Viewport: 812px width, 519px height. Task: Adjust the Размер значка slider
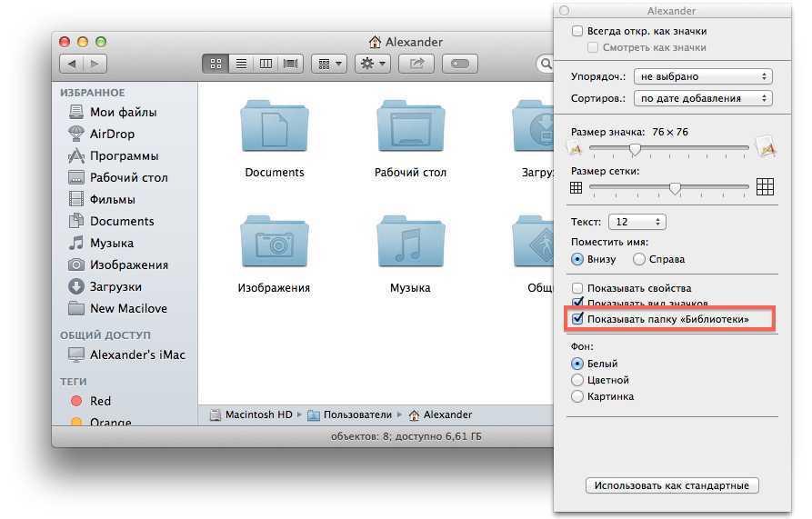635,149
